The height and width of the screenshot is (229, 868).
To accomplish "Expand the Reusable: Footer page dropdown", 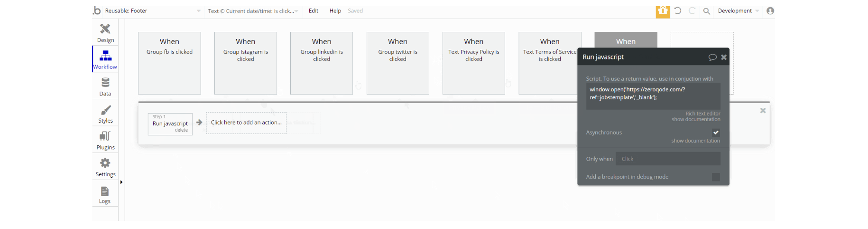I will pyautogui.click(x=198, y=11).
